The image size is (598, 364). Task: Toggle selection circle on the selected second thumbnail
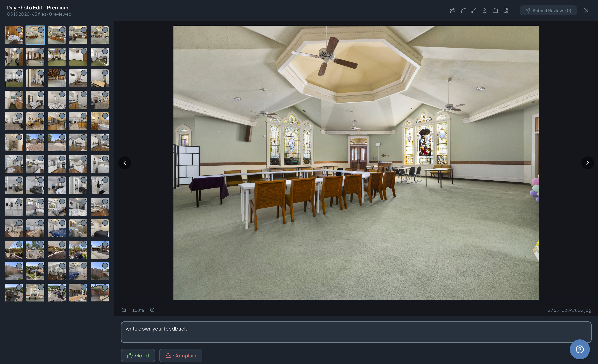tap(41, 30)
